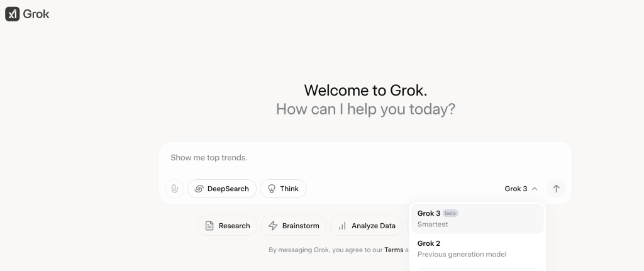Click the Research document icon

tap(209, 226)
